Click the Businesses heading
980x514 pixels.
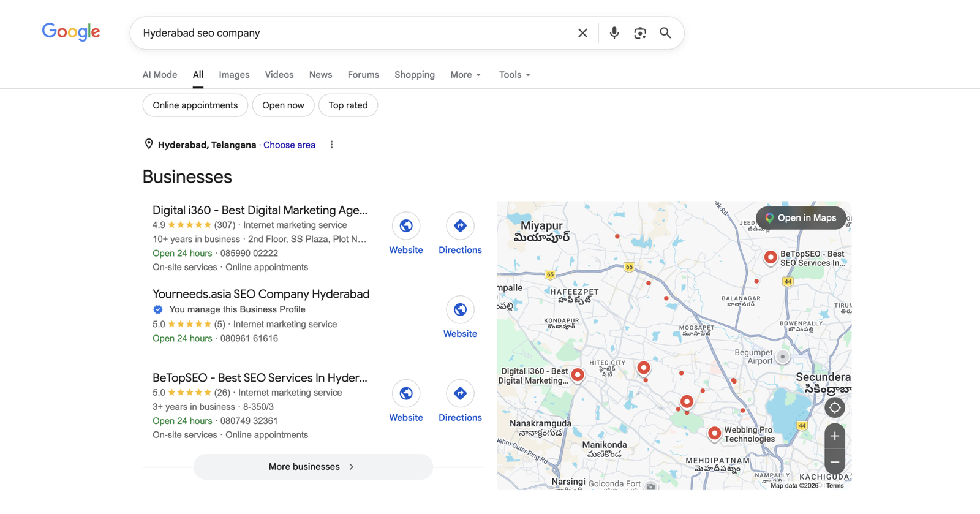coord(187,176)
